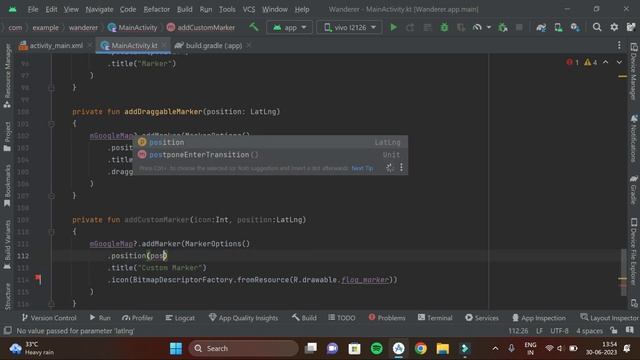Open the Help menu
Viewport: 640px width, 360px height.
click(x=302, y=9)
